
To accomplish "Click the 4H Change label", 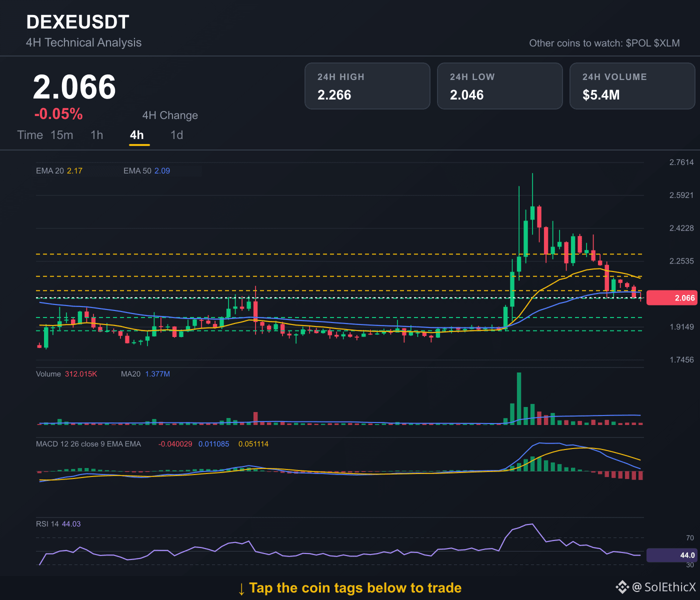I will tap(170, 115).
